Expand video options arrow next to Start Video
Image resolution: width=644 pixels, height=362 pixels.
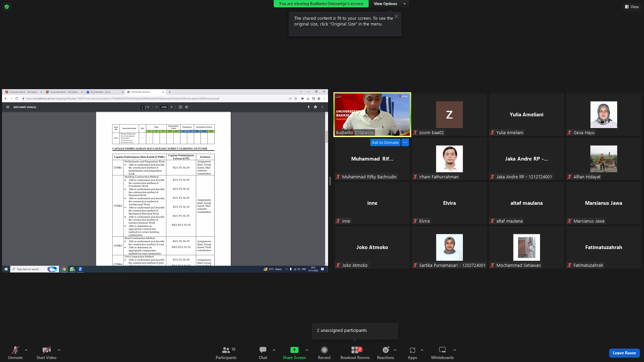click(59, 350)
